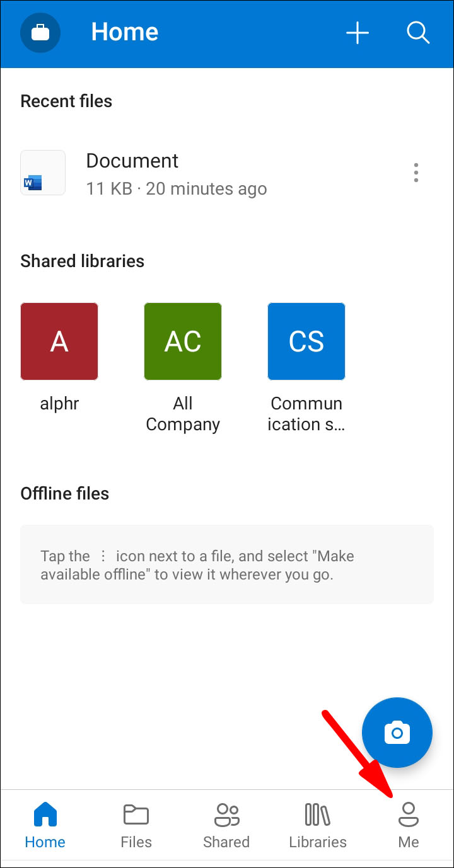Open search with magnifier icon

(418, 33)
